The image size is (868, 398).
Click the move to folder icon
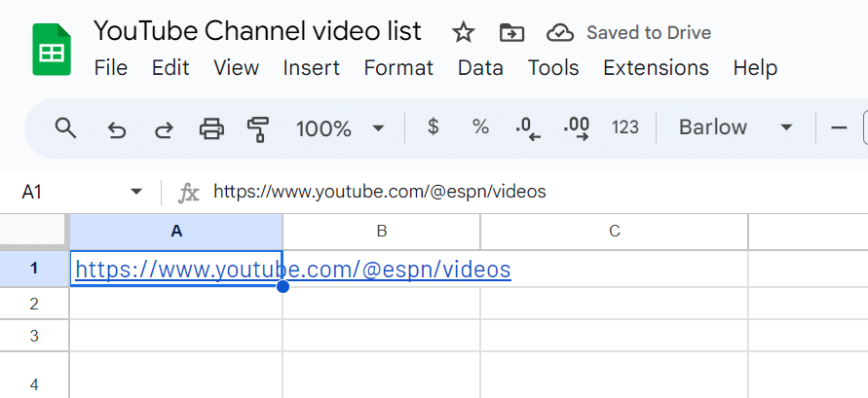click(x=511, y=33)
